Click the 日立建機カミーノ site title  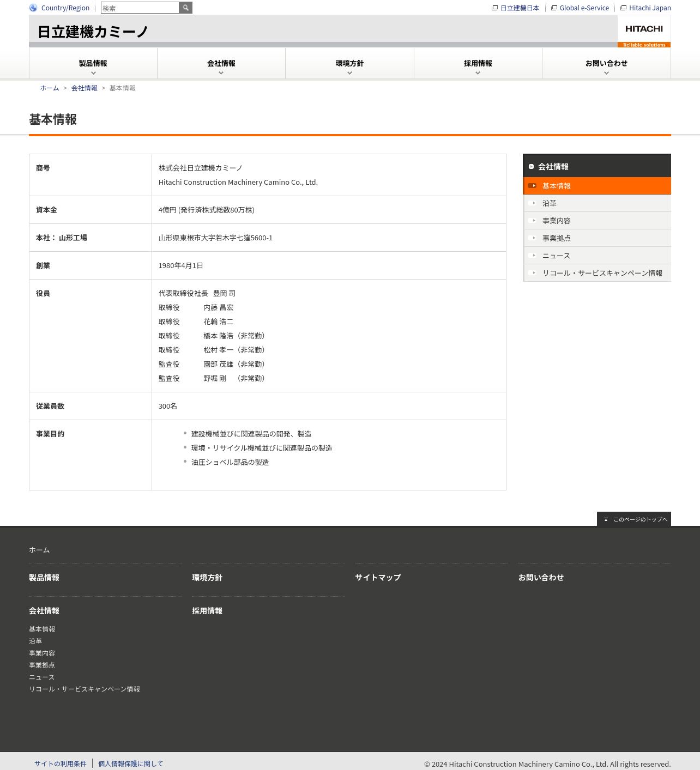tap(93, 32)
